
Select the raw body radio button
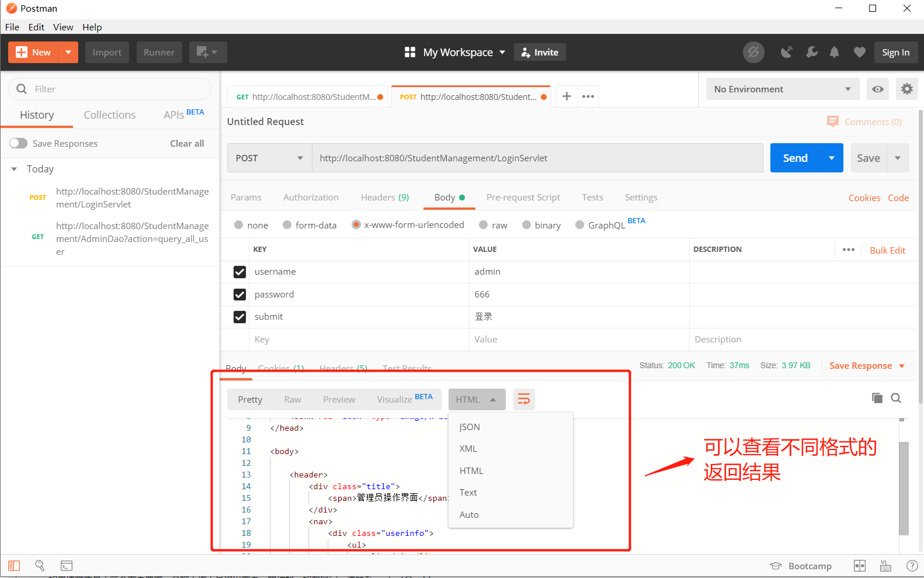point(483,225)
